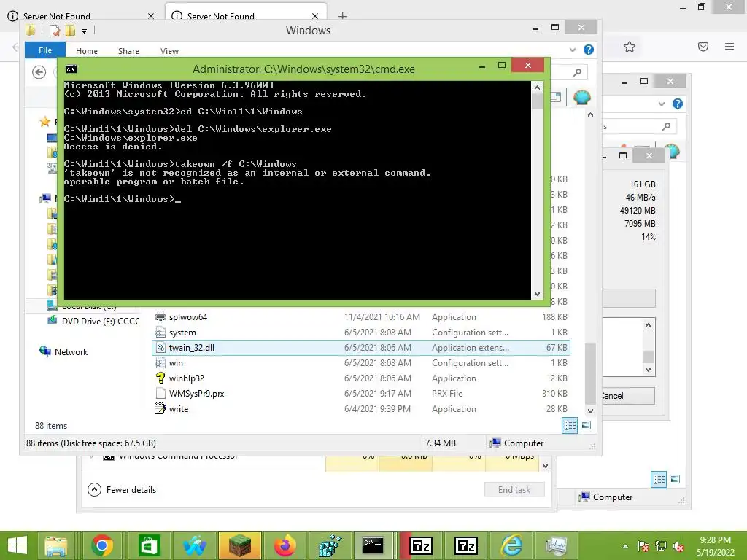Launch Internet Explorer from the taskbar
This screenshot has height=560, width=747.
(x=511, y=545)
